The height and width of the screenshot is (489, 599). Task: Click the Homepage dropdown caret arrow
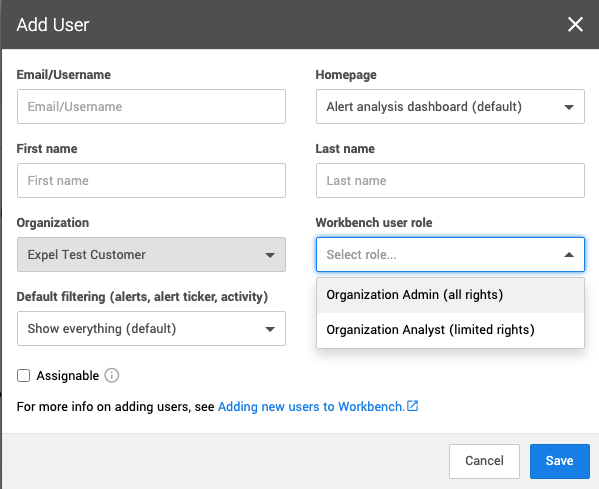569,107
